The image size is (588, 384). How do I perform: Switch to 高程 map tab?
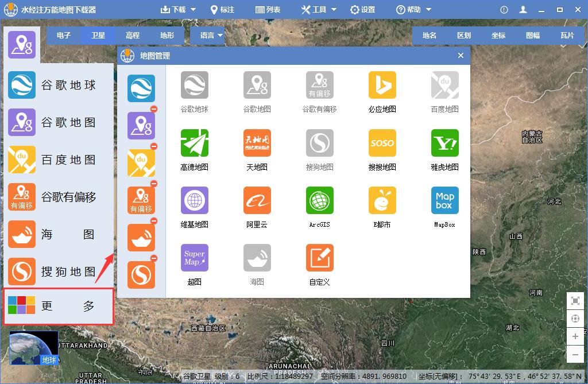point(133,35)
